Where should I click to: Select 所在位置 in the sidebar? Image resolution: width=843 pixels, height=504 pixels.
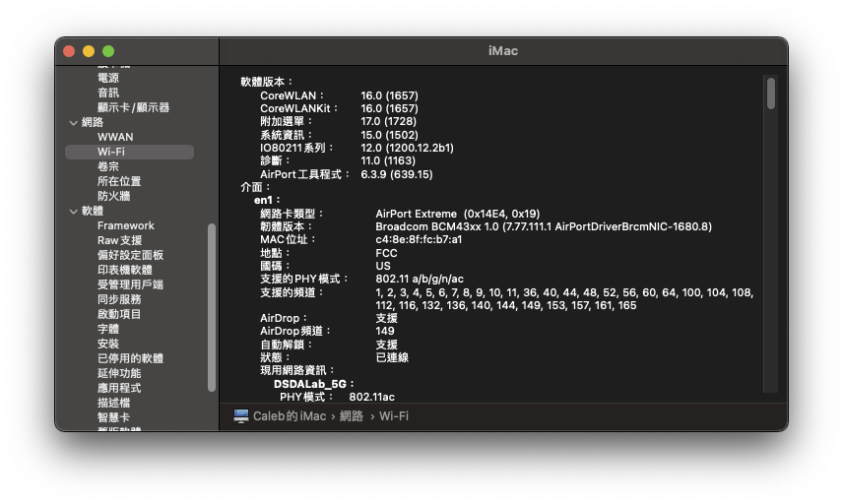click(119, 181)
